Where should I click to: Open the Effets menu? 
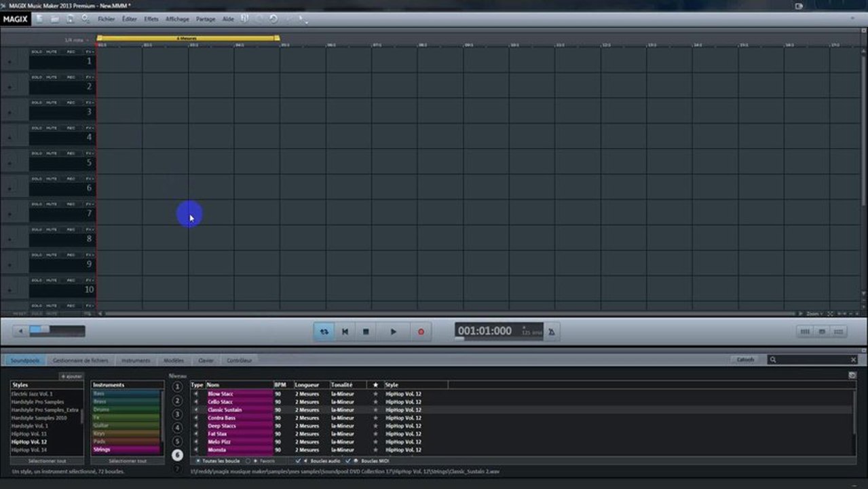151,19
